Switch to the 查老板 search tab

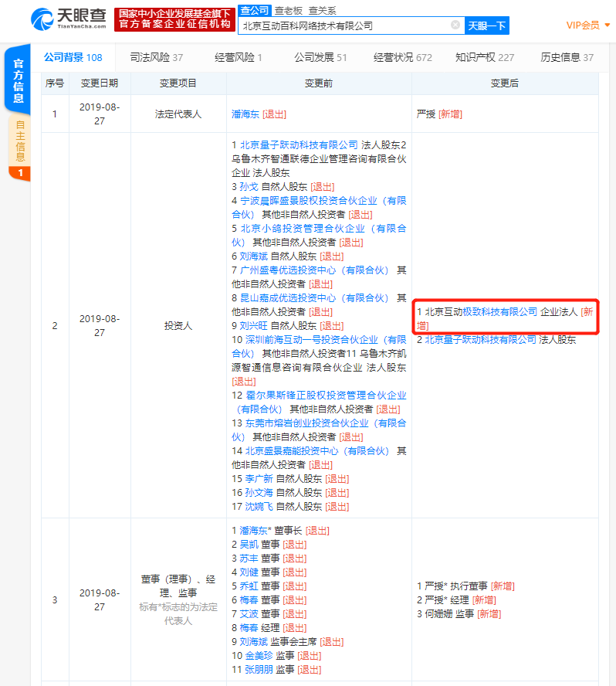click(x=288, y=11)
